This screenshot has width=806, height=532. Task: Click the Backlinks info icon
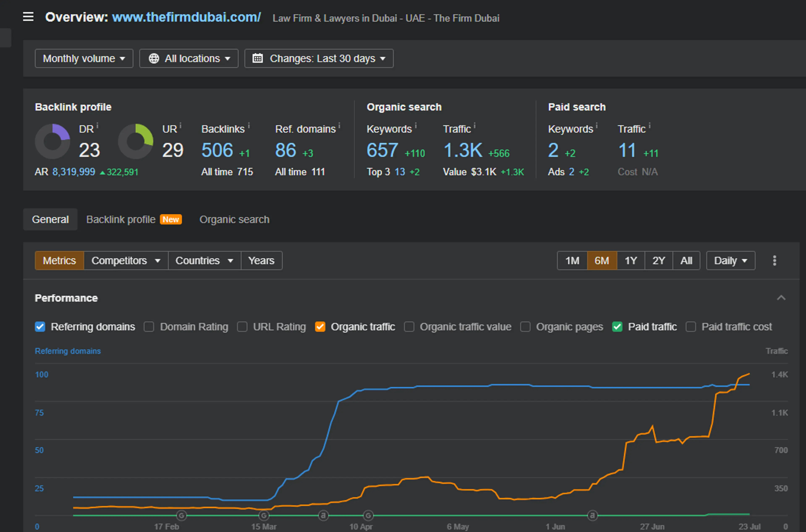pyautogui.click(x=249, y=126)
